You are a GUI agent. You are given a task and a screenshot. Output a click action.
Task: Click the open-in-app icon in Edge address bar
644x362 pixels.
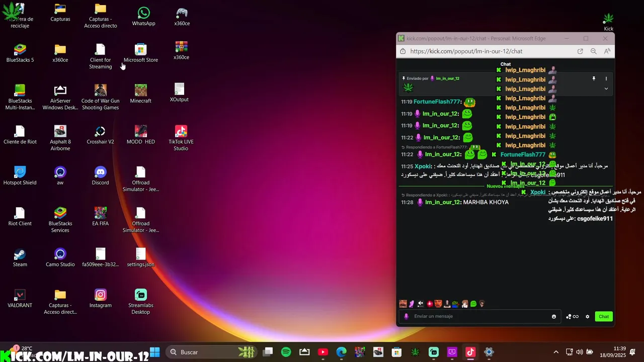pyautogui.click(x=580, y=51)
